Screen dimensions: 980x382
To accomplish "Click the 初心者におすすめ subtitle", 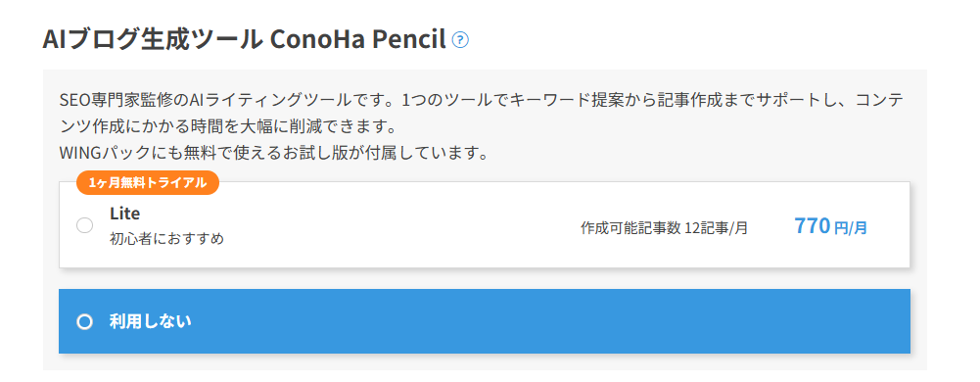I will 166,239.
